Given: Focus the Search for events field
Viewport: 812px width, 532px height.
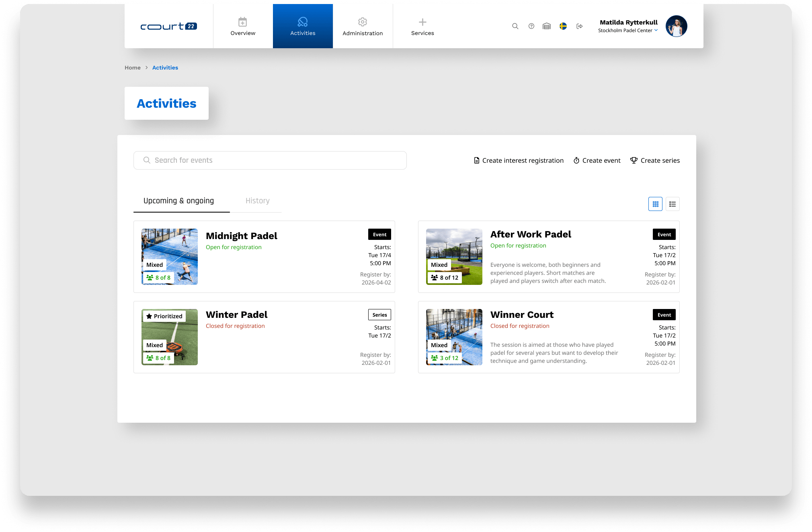Looking at the screenshot, I should click(270, 160).
